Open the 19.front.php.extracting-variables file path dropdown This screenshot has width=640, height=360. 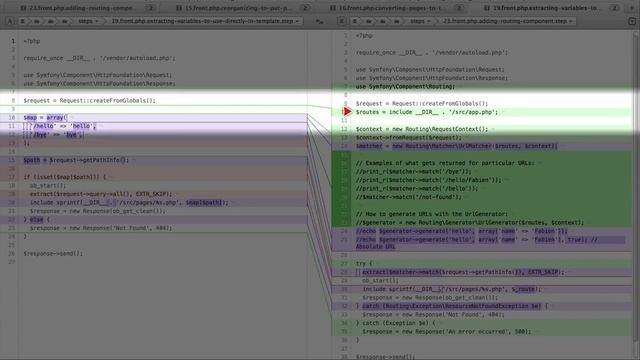click(x=205, y=21)
